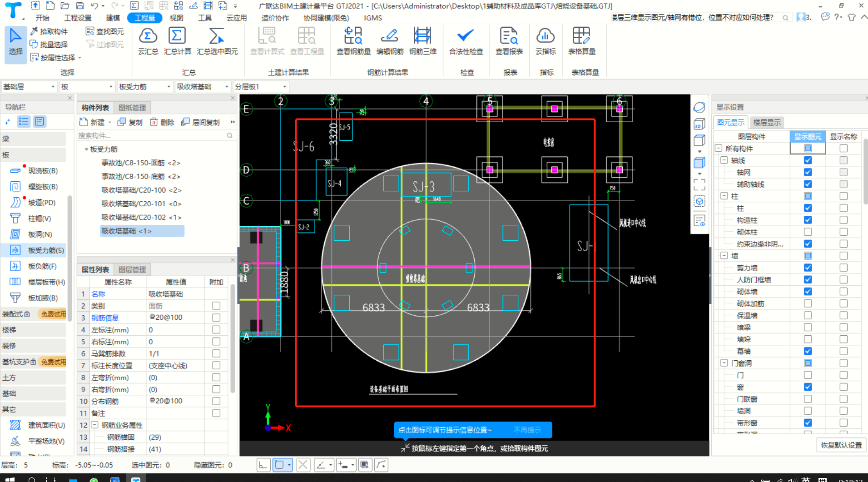The image size is (868, 482).
Task: Open 表格算量 tool
Action: pos(581,41)
